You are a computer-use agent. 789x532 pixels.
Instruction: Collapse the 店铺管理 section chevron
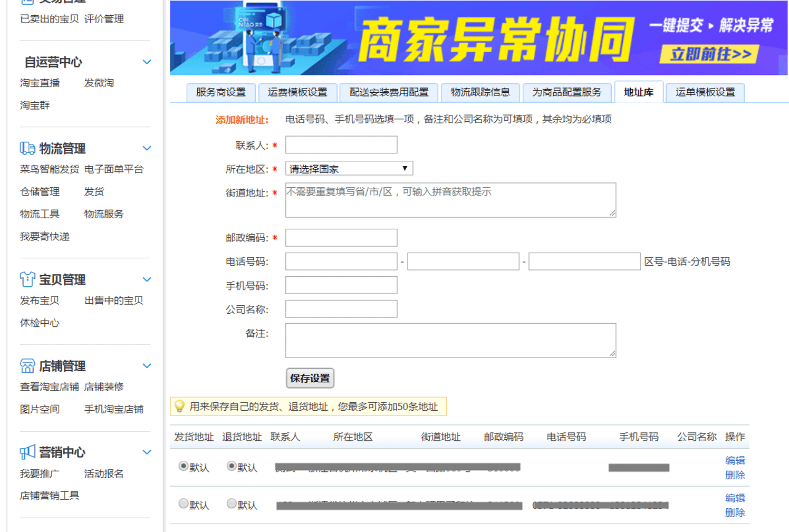click(x=147, y=366)
